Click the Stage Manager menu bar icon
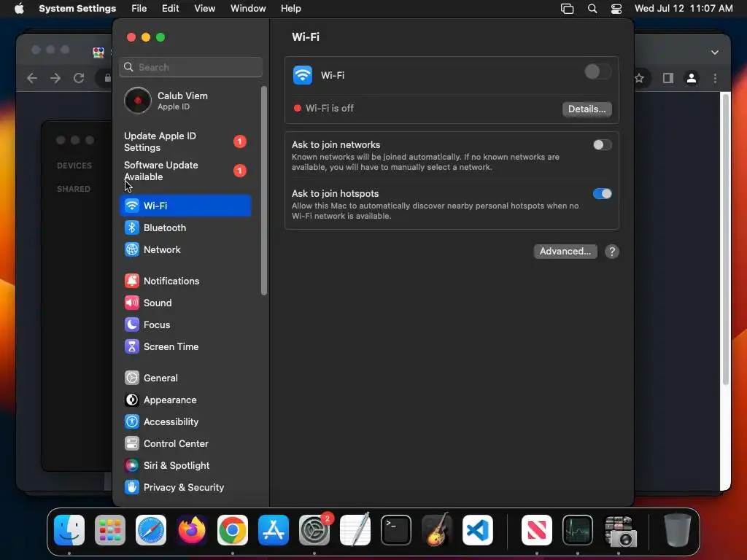Viewport: 747px width, 560px height. (x=567, y=9)
